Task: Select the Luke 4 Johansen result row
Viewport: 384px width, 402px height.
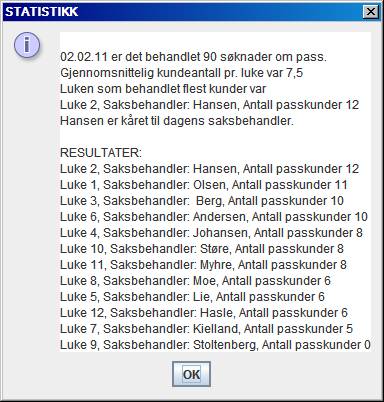Action: [211, 233]
